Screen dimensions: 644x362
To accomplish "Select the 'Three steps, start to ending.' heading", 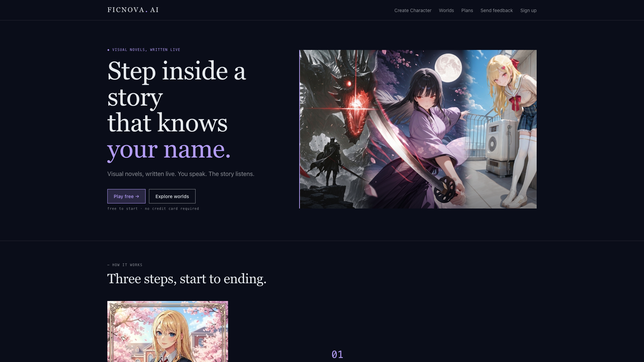I will pyautogui.click(x=187, y=279).
